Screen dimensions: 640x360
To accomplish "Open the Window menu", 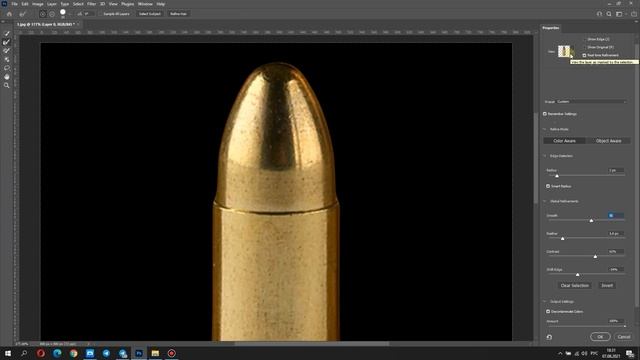I will pos(145,4).
